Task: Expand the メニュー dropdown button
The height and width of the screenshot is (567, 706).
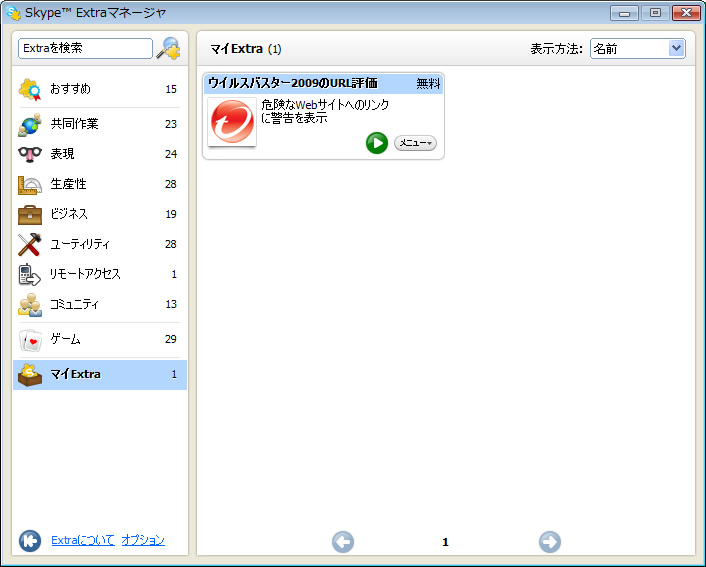Action: (x=415, y=143)
